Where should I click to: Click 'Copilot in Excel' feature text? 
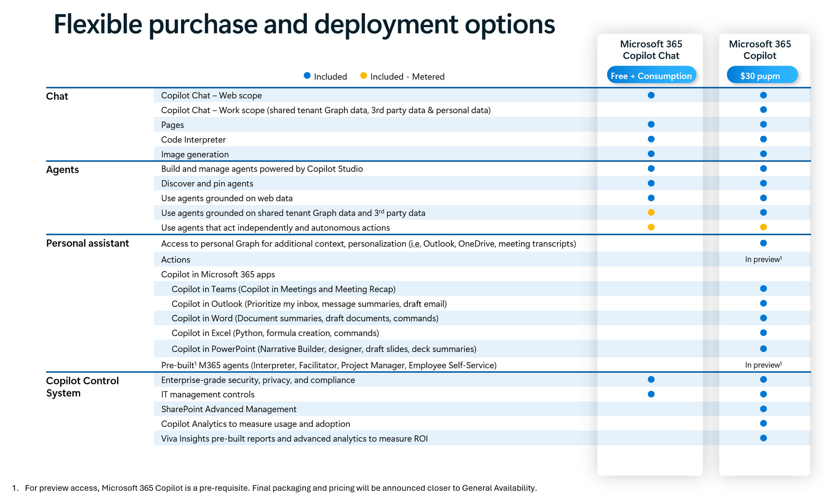click(275, 333)
